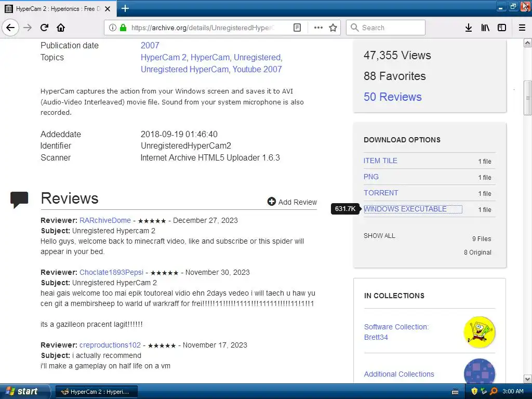Click the security shield tray icon
The image size is (532, 399).
tap(474, 391)
